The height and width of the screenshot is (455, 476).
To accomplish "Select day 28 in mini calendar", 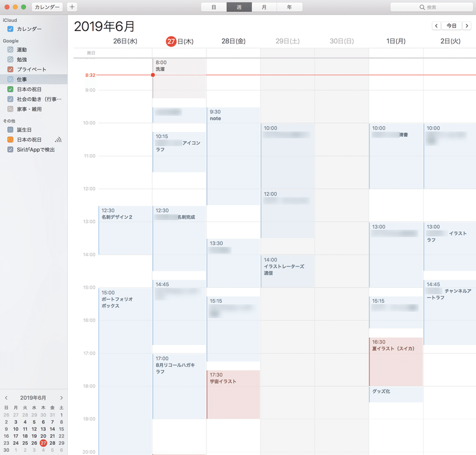I will (x=52, y=443).
